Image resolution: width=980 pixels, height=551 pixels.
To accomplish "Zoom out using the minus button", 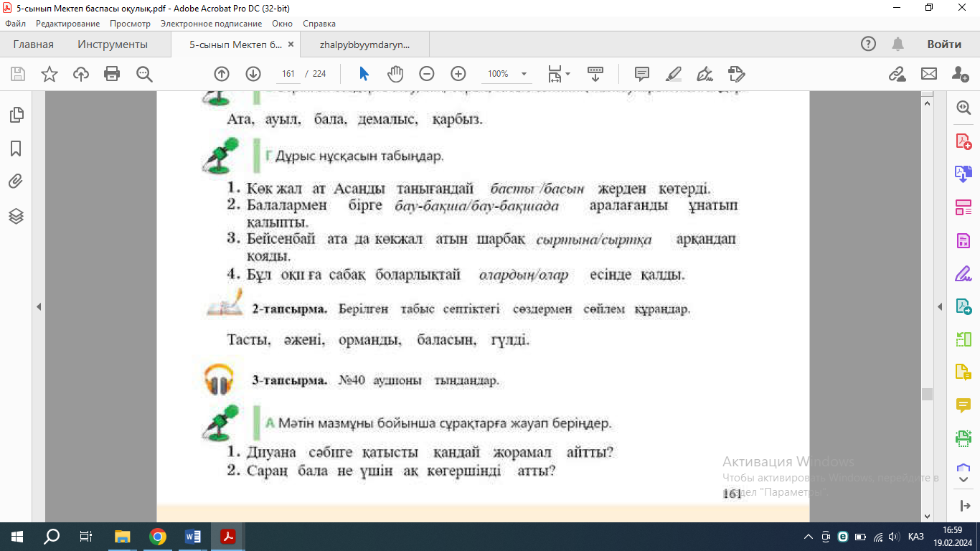I will [x=427, y=74].
